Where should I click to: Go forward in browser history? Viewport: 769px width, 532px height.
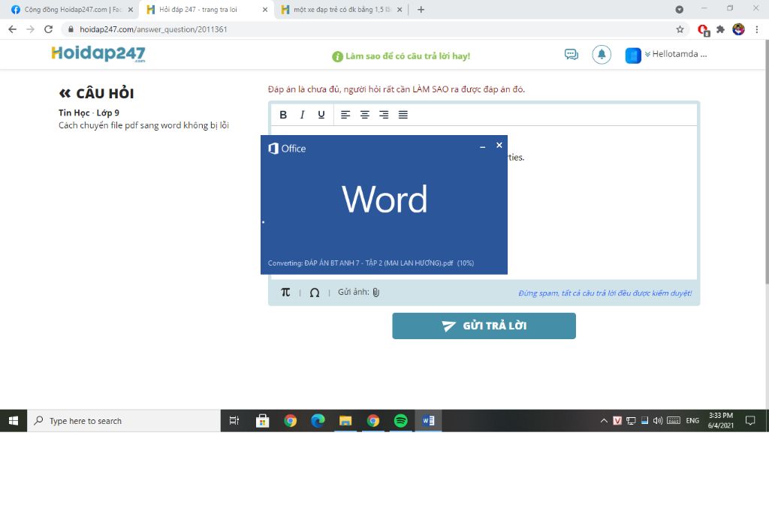(x=30, y=29)
